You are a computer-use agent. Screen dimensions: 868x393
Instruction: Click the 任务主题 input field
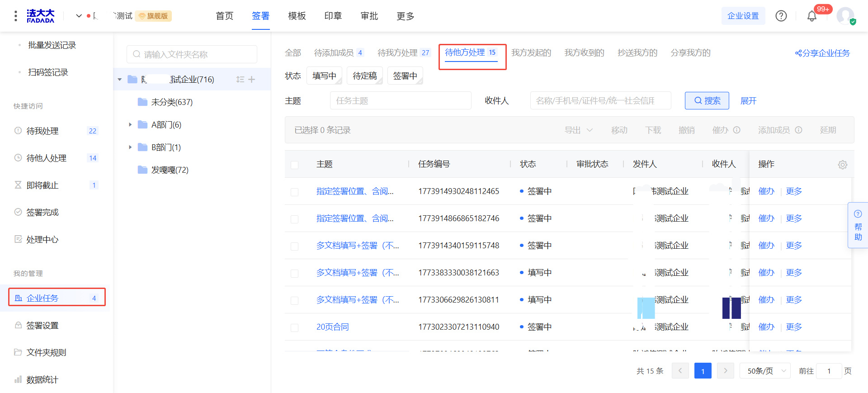(401, 100)
